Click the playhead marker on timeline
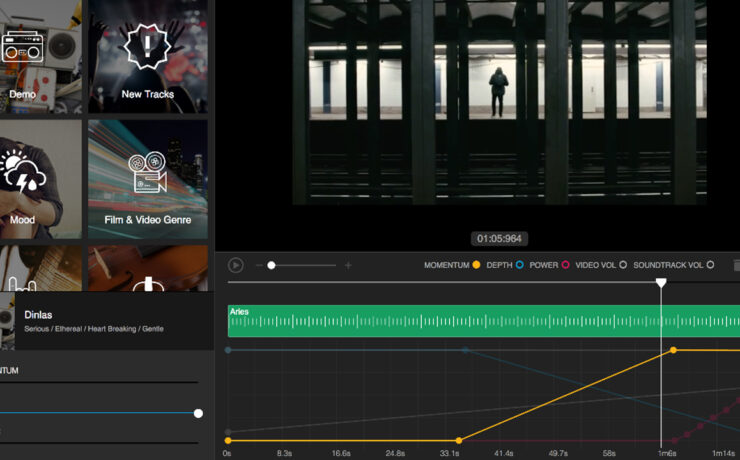 tap(661, 283)
